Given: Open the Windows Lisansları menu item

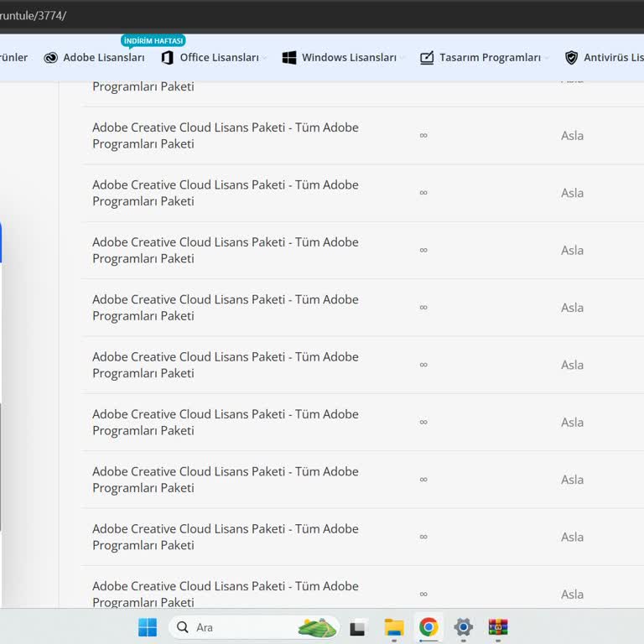Looking at the screenshot, I should click(x=349, y=58).
